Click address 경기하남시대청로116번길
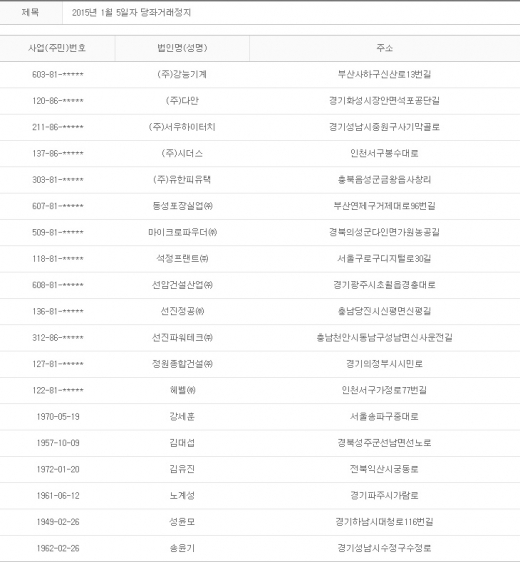520x562 pixels. pyautogui.click(x=385, y=522)
